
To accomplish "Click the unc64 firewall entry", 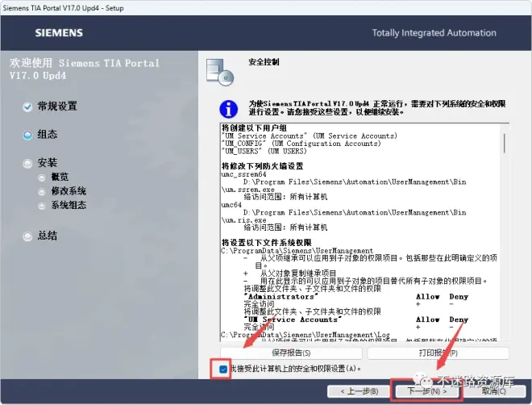I will tap(231, 205).
